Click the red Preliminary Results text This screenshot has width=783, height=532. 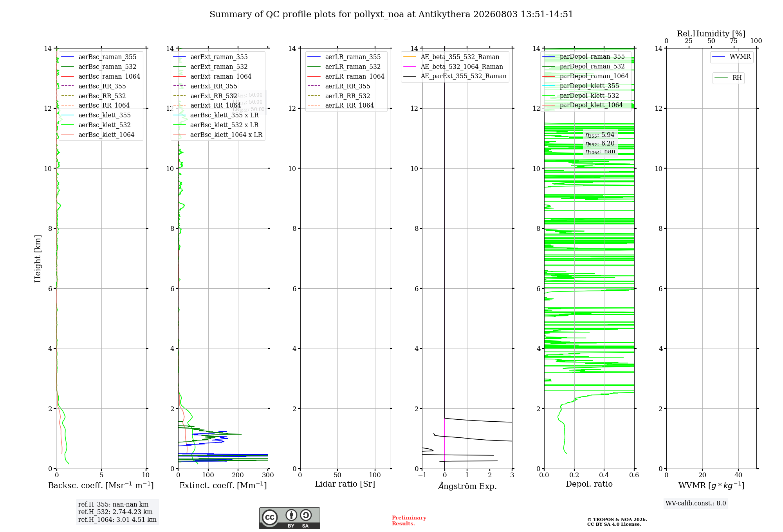409,521
